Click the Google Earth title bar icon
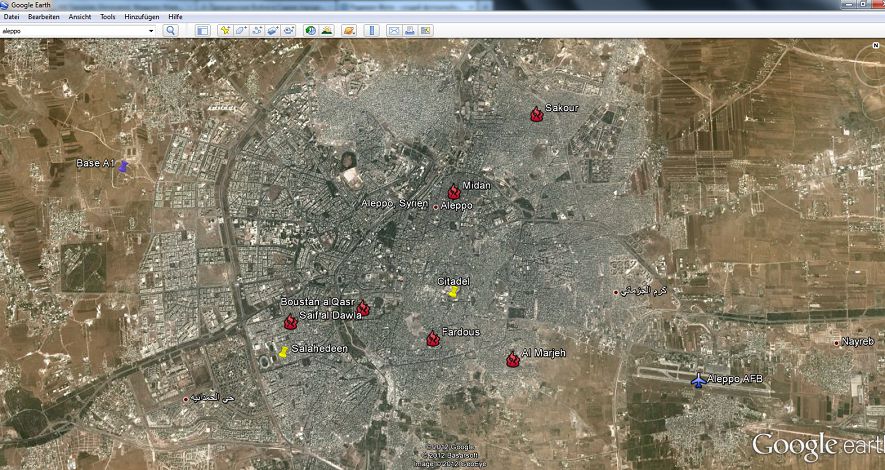Screen dimensions: 885x470 pos(6,5)
